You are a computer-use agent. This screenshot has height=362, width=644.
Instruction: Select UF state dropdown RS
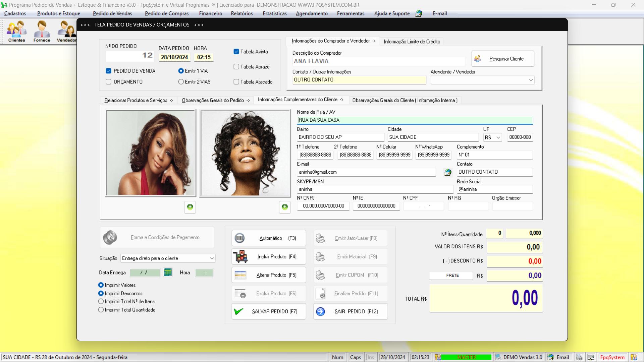(x=492, y=137)
